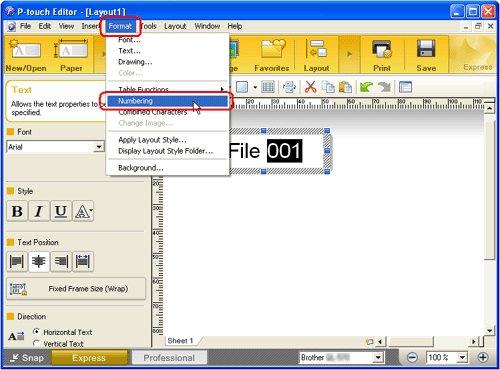Image resolution: width=500 pixels, height=370 pixels.
Task: Expand the Arial font dropdown
Action: (99, 147)
